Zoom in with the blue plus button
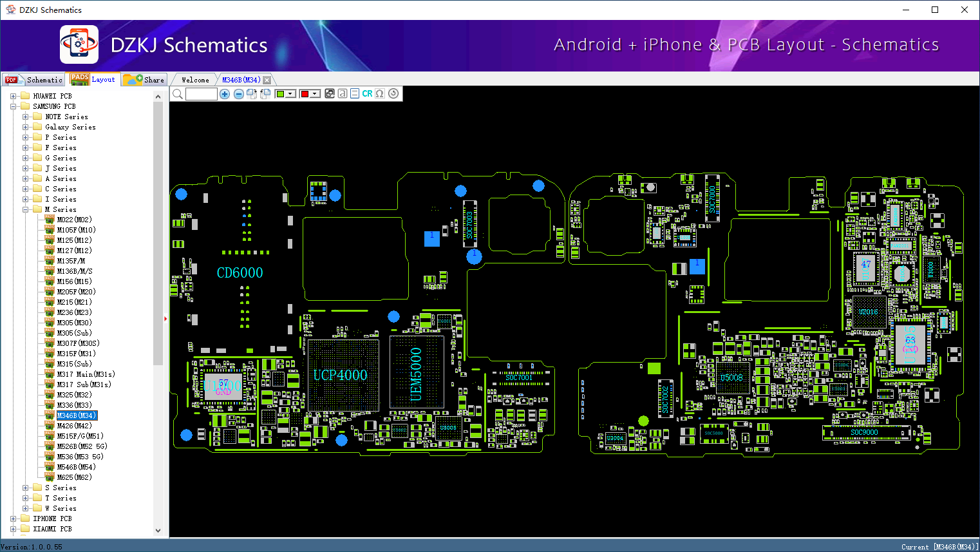This screenshot has height=552, width=980. coord(225,94)
